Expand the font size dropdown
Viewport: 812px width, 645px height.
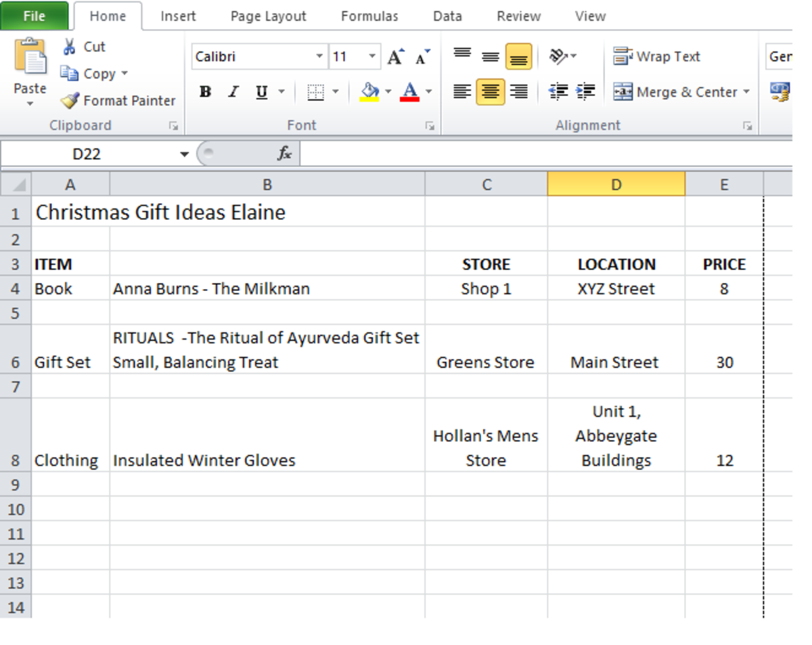click(x=372, y=57)
